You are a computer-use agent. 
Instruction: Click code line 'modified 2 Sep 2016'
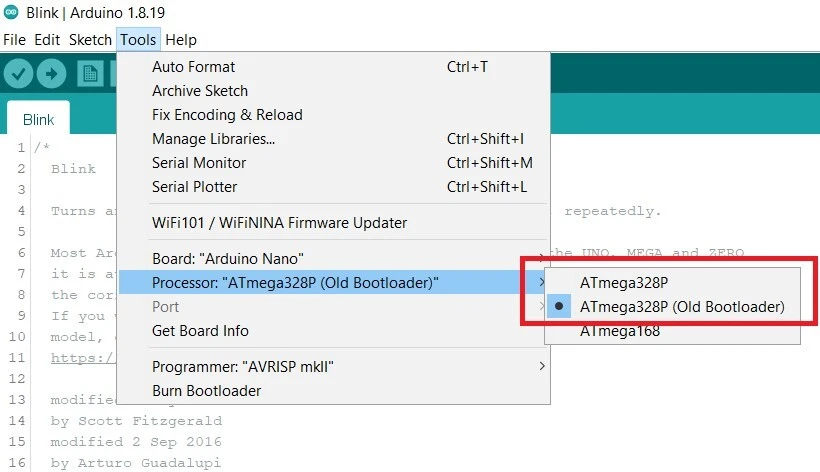tap(136, 442)
